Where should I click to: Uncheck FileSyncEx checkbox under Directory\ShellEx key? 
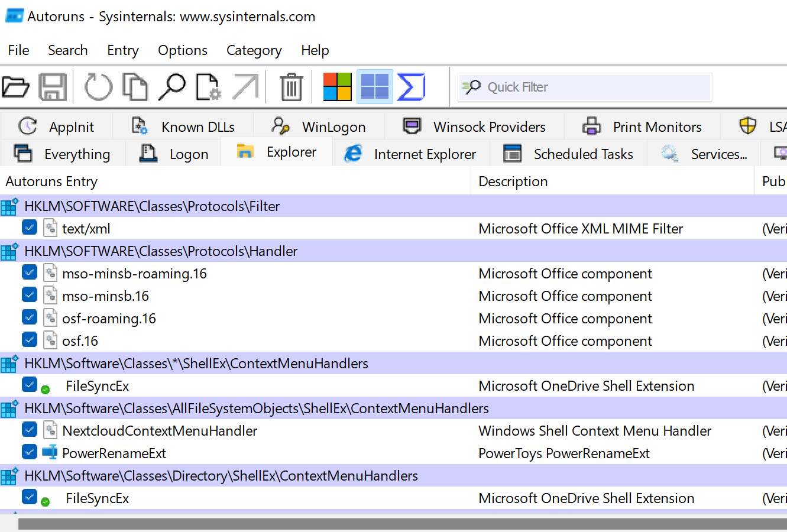[x=30, y=497]
